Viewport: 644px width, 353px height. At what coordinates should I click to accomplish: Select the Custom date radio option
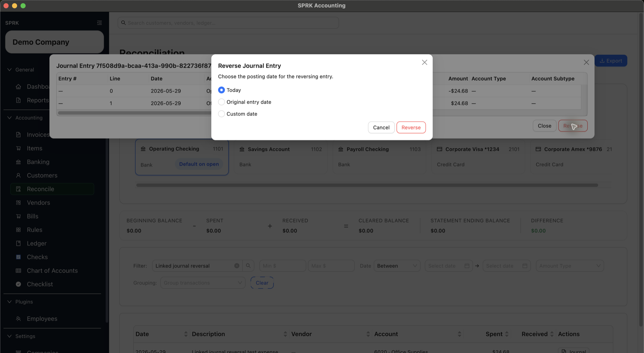221,114
